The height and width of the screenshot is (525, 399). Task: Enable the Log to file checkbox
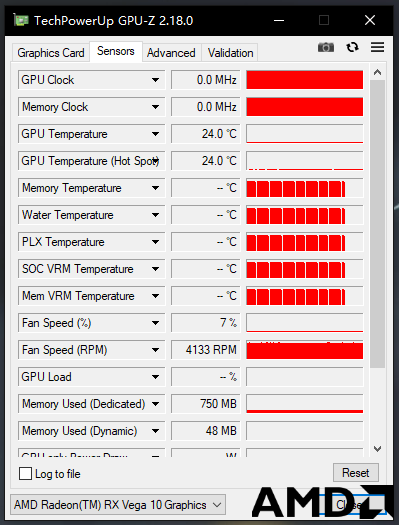pos(25,474)
